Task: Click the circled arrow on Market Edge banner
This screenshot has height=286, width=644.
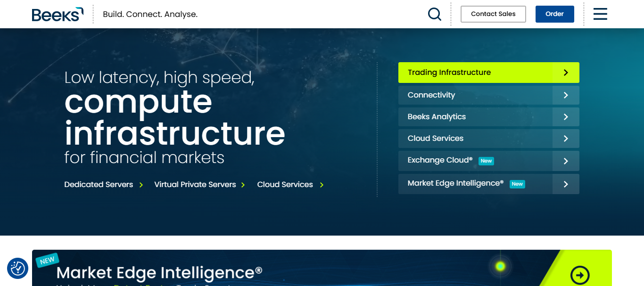Action: point(579,275)
